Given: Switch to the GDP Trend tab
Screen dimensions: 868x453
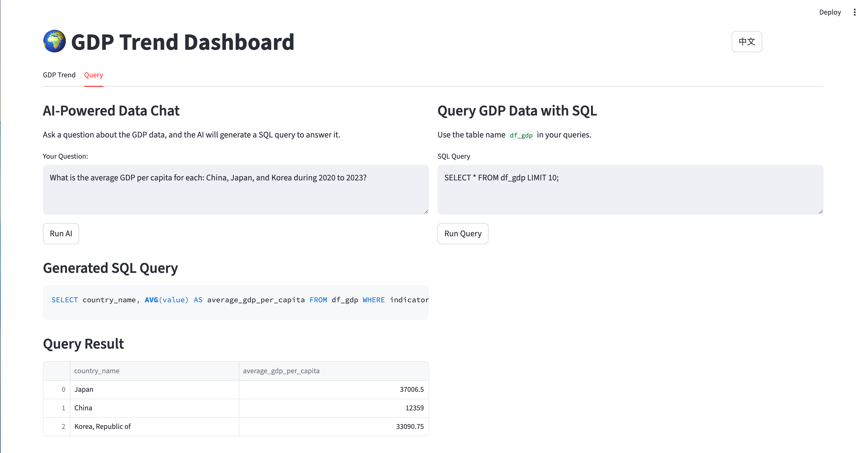Looking at the screenshot, I should click(59, 75).
